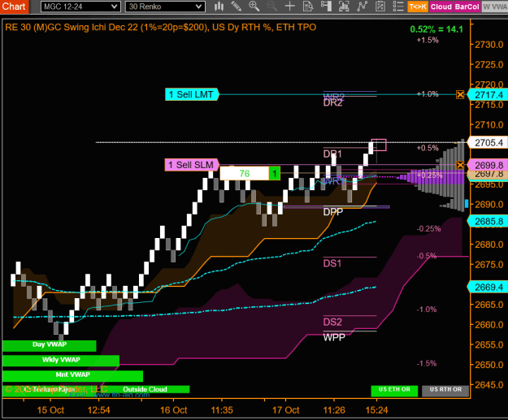Click the 2717.4 price marker
This screenshot has width=508, height=420.
488,95
